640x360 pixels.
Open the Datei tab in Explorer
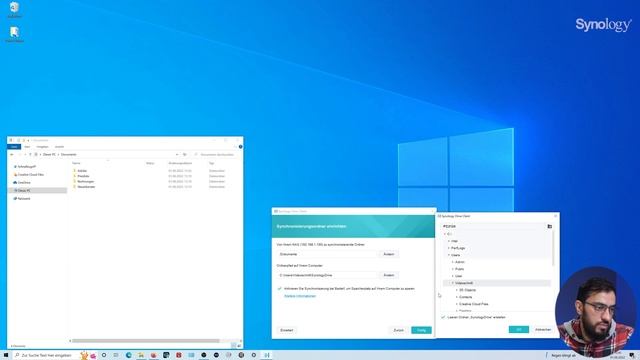14,147
